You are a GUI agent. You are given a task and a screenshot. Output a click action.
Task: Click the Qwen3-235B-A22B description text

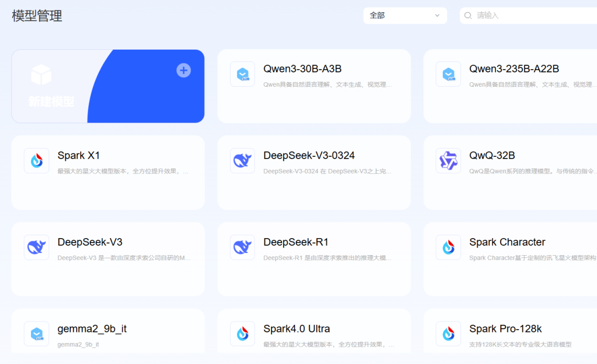(533, 85)
